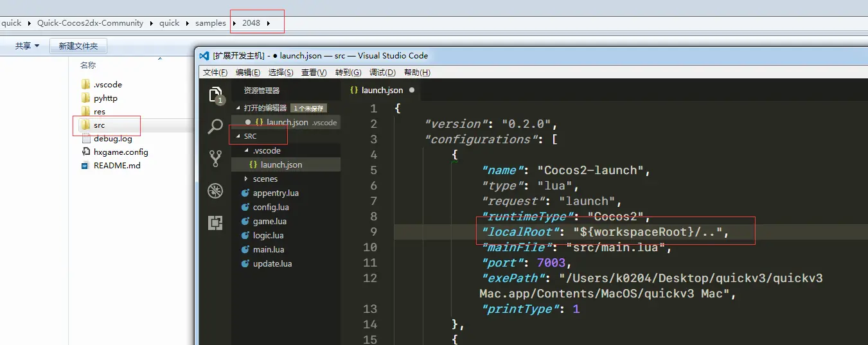The image size is (868, 345).
Task: Open the Debug icon in activity bar
Action: (x=215, y=191)
